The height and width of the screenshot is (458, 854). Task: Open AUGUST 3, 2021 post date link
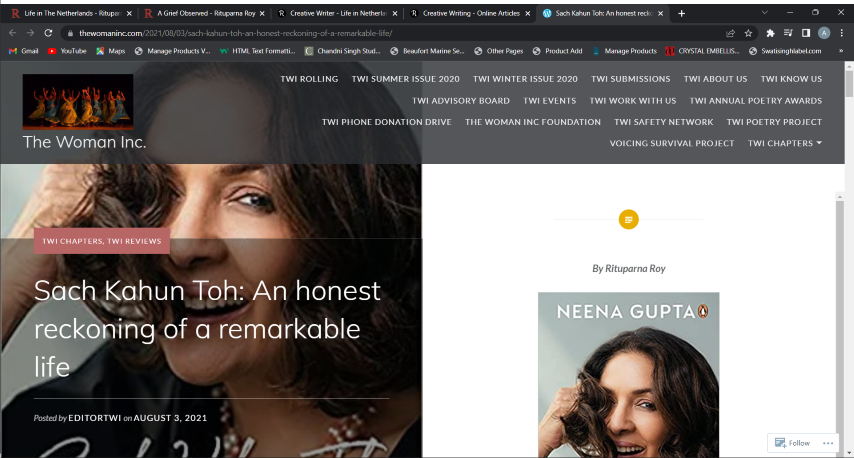[170, 418]
